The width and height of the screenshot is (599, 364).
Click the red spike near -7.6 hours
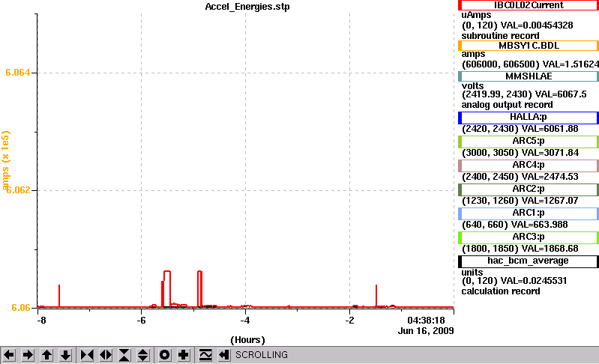click(59, 296)
